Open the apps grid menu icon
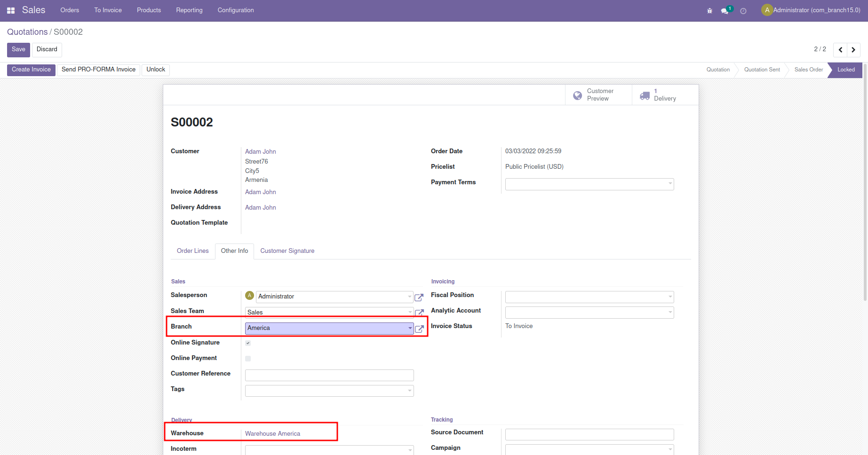 point(11,10)
